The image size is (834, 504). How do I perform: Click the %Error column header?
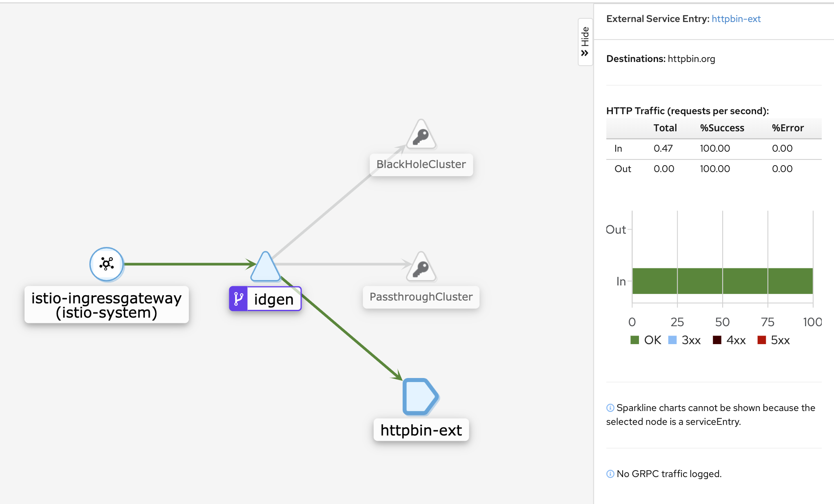point(788,128)
